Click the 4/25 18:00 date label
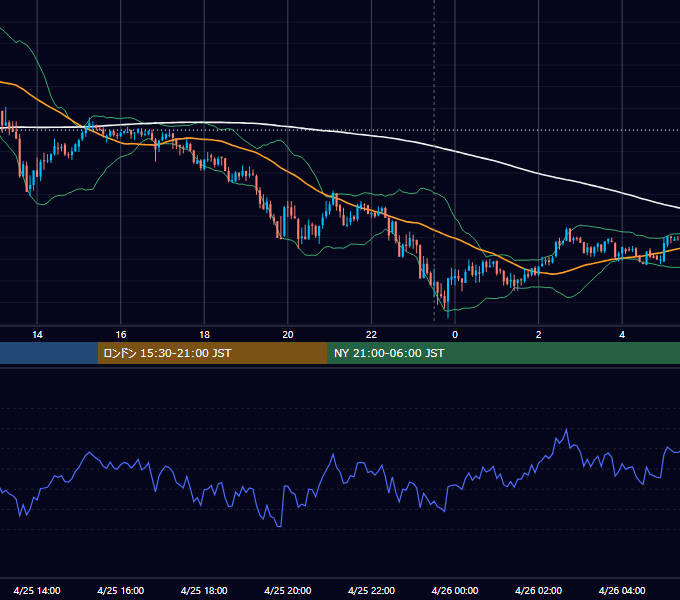The image size is (680, 600). pyautogui.click(x=204, y=590)
